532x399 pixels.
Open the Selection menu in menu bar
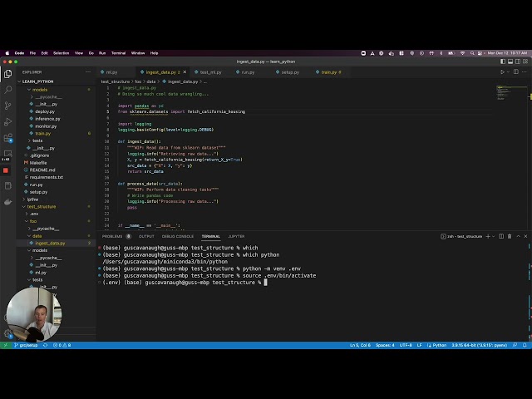point(61,53)
